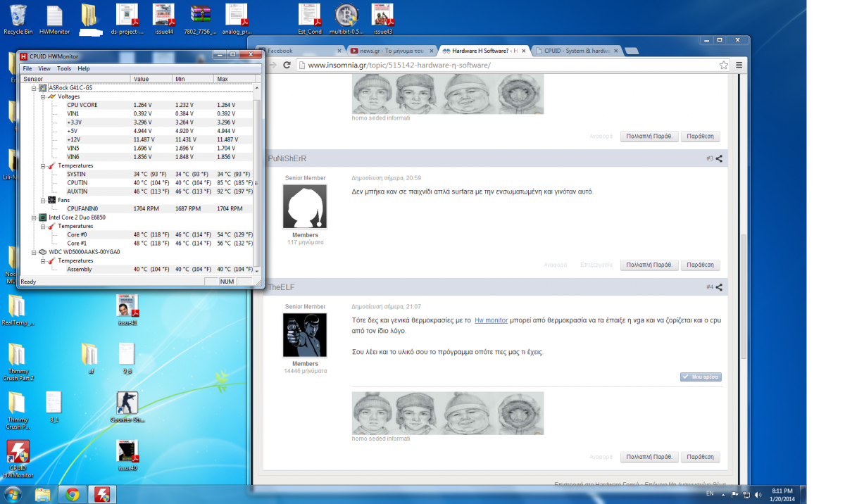
Task: Show the clock and date flyout in the tray
Action: coord(782,494)
